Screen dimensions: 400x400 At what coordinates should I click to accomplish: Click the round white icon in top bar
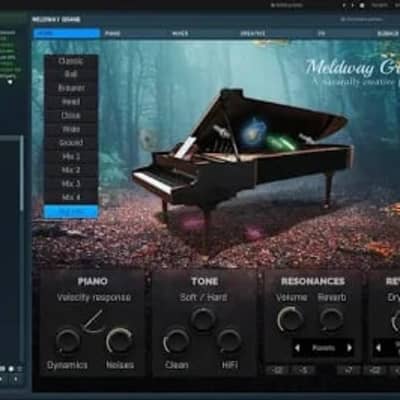point(362,6)
